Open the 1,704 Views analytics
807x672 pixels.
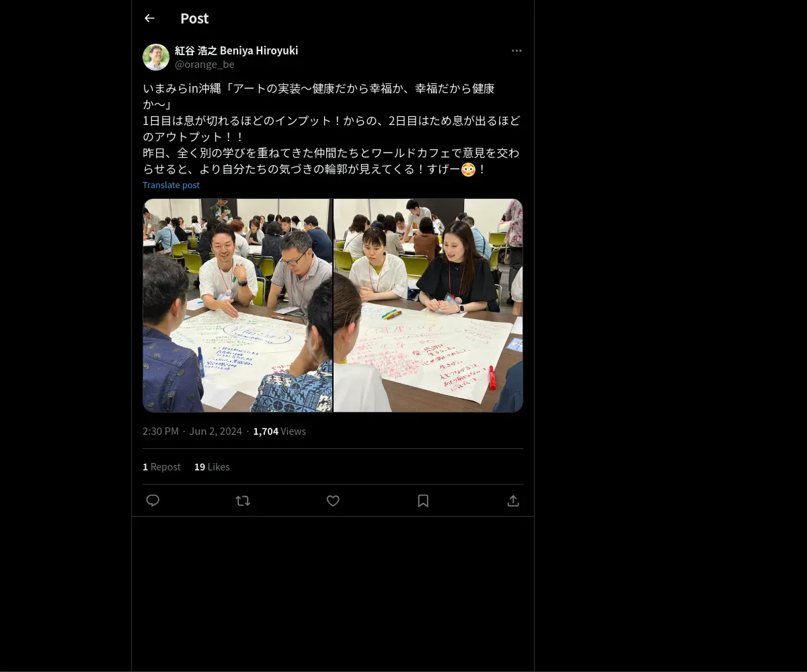pos(280,431)
